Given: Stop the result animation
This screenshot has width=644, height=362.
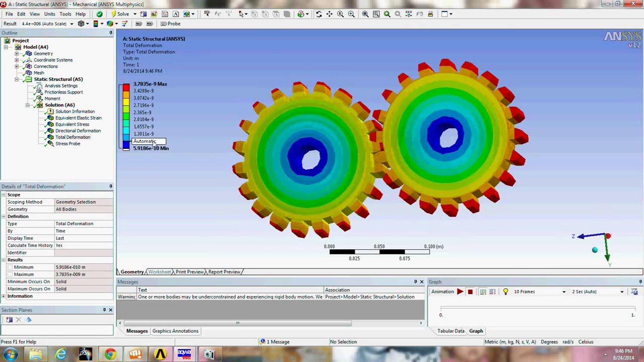Looking at the screenshot, I should (x=470, y=292).
